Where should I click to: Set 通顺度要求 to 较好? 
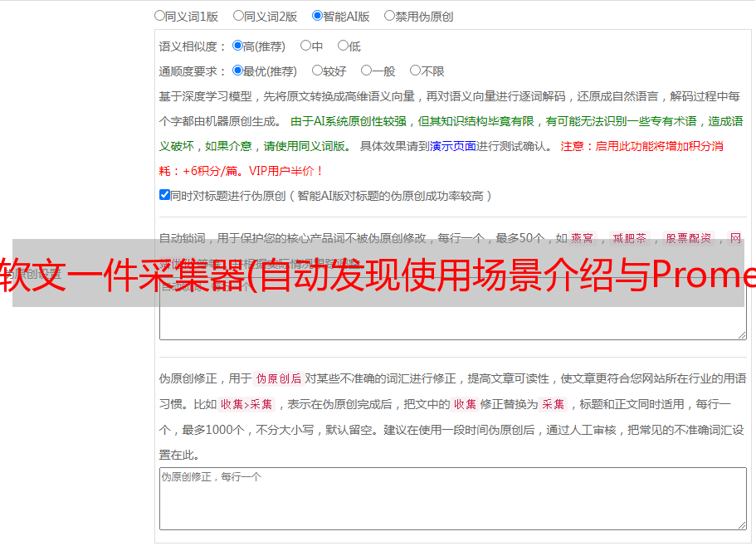317,71
